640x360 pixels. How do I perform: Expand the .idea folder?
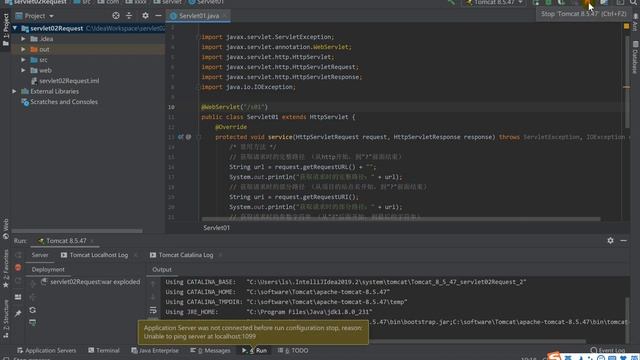(23, 39)
